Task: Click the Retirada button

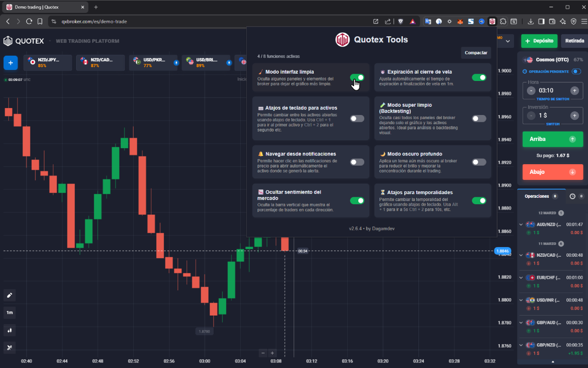Action: point(574,40)
